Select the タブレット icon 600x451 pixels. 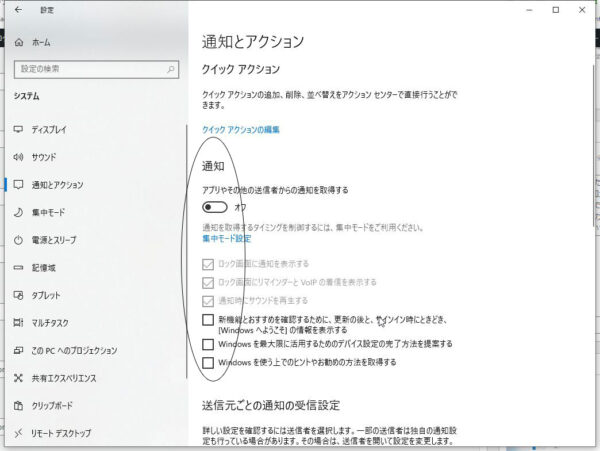[18, 295]
